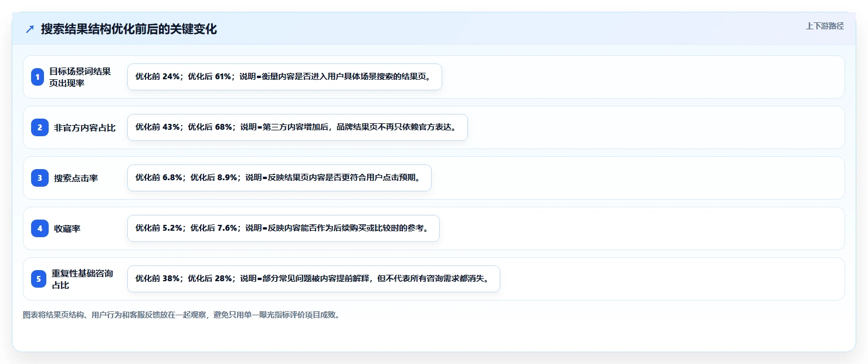Click number badge 5 for 重复性基础咨询占比

click(x=39, y=279)
